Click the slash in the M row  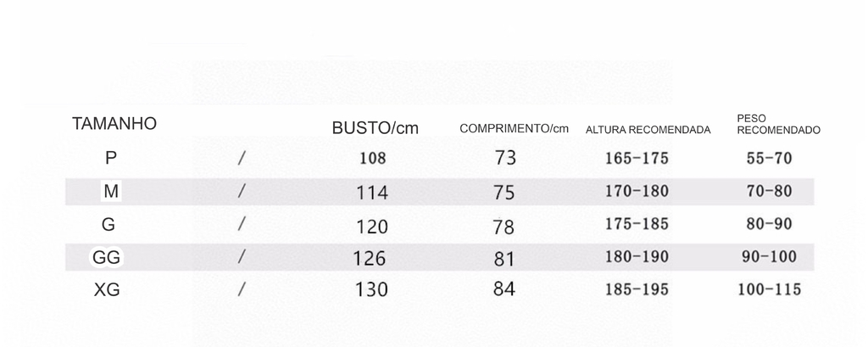click(x=241, y=191)
